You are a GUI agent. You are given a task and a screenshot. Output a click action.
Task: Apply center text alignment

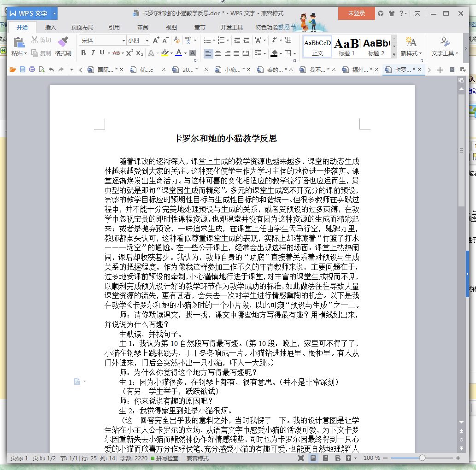pyautogui.click(x=218, y=53)
